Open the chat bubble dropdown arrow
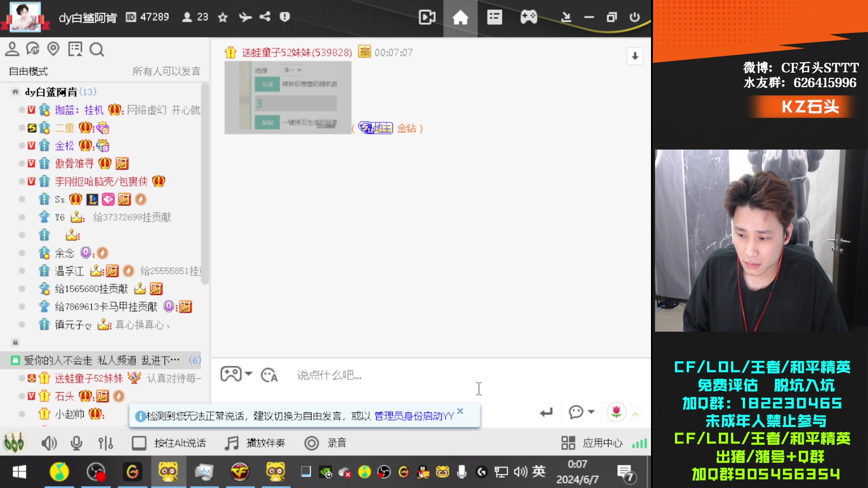The image size is (868, 488). pos(591,412)
